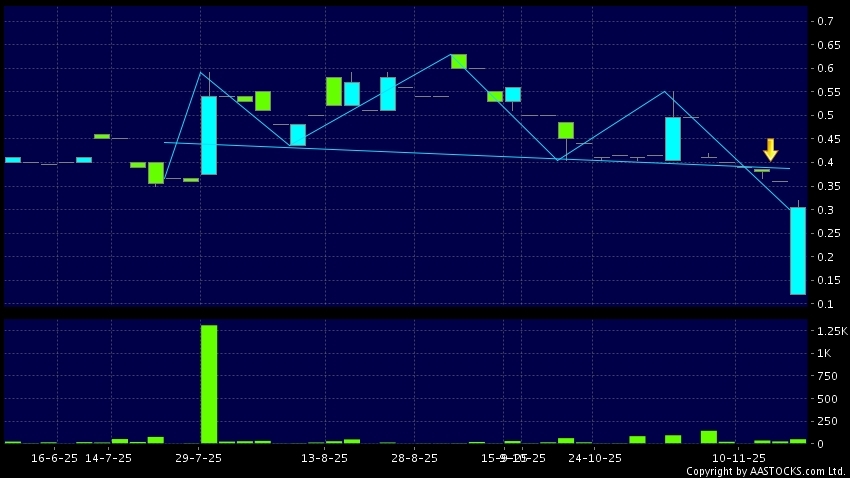Select the 28-8-25 date label
The width and height of the screenshot is (850, 478).
pos(414,458)
